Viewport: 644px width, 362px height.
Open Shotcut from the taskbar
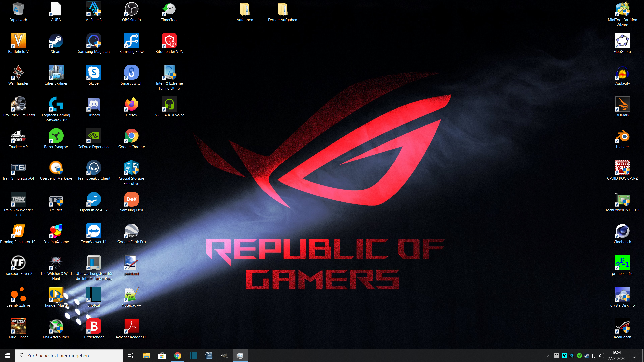pyautogui.click(x=193, y=355)
